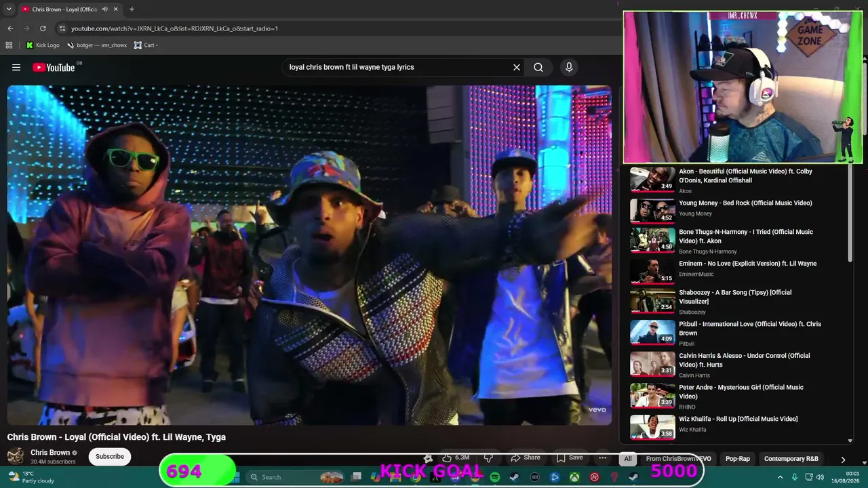Image resolution: width=868 pixels, height=488 pixels.
Task: Open the Cart bookmark
Action: point(146,45)
